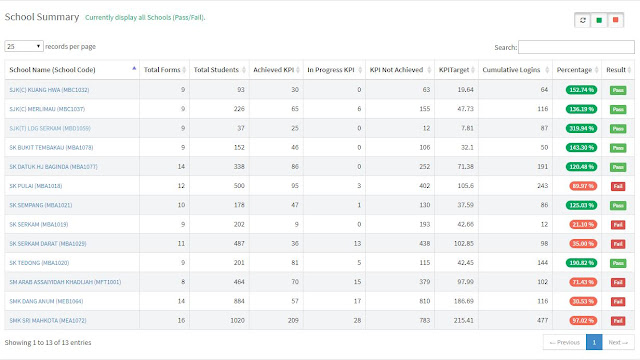Viewport: 640px width, 360px height.
Task: Open SJK(C) KUANG HWA school link
Action: pos(49,90)
